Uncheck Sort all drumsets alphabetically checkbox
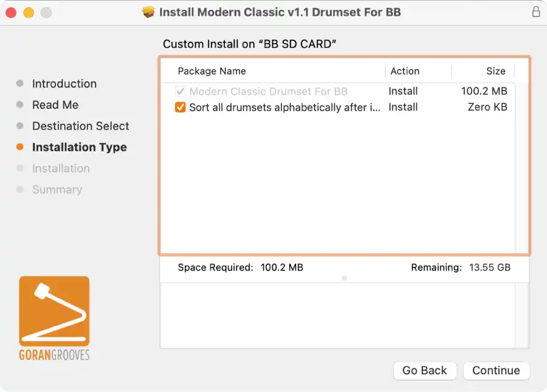Image resolution: width=547 pixels, height=392 pixels. [x=180, y=107]
